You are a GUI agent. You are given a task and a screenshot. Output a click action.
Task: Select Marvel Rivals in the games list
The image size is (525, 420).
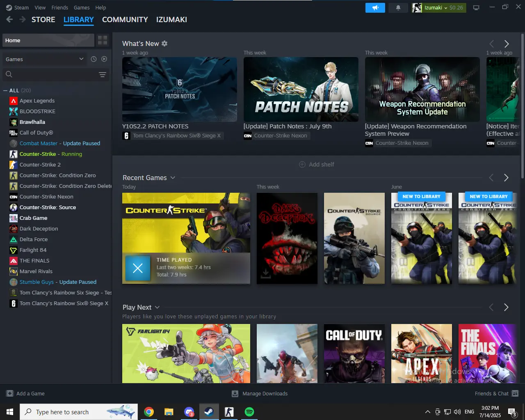pyautogui.click(x=36, y=271)
